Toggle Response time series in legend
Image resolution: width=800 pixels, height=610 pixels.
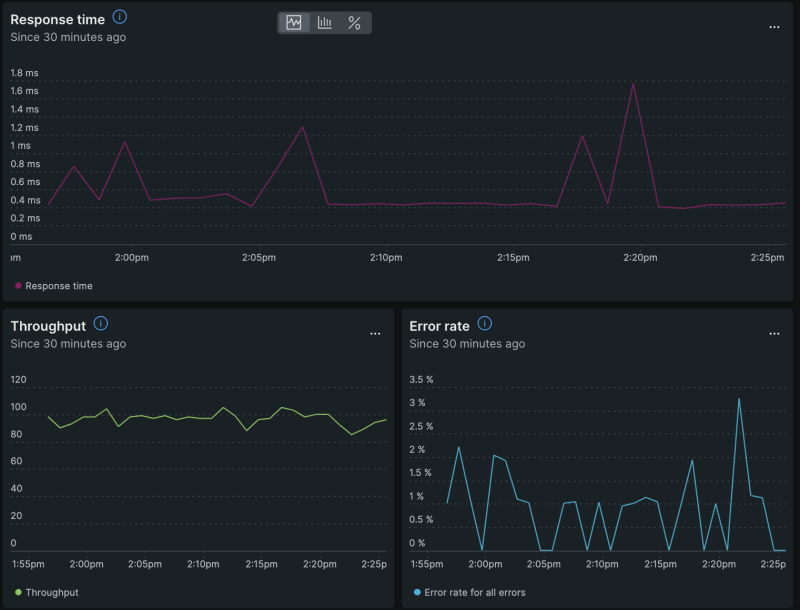tap(59, 286)
